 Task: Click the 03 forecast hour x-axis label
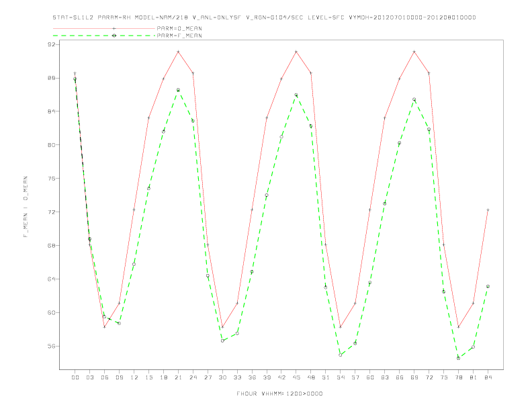tap(89, 377)
